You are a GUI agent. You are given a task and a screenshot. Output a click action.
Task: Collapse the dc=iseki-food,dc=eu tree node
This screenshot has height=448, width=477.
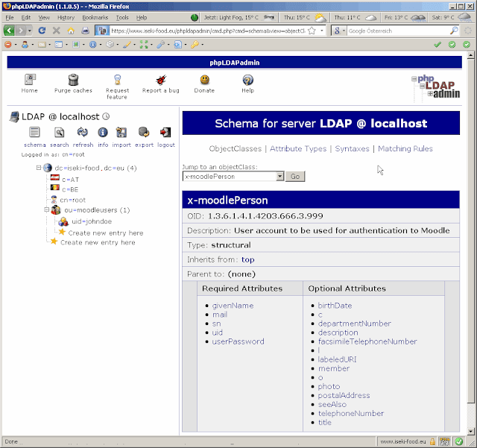39,168
